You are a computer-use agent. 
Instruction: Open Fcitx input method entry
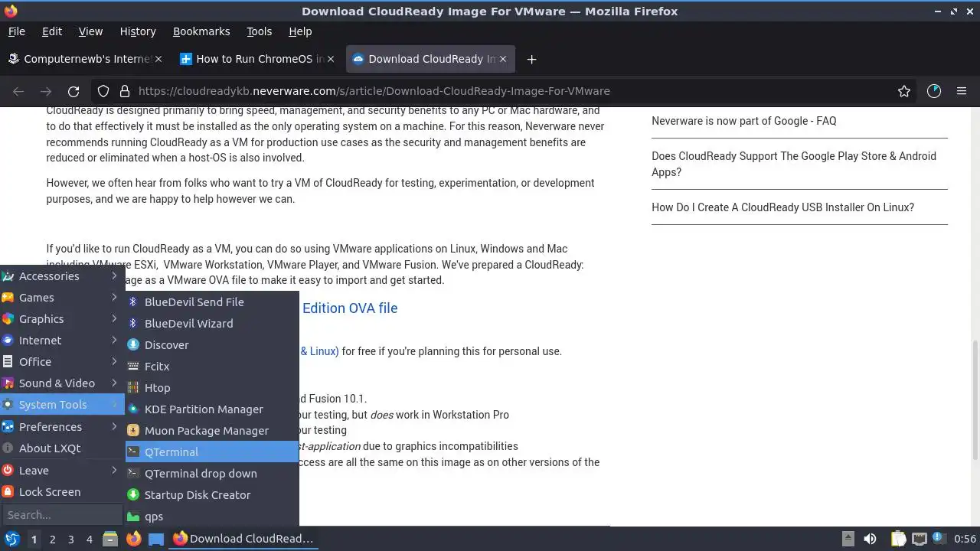pyautogui.click(x=212, y=366)
